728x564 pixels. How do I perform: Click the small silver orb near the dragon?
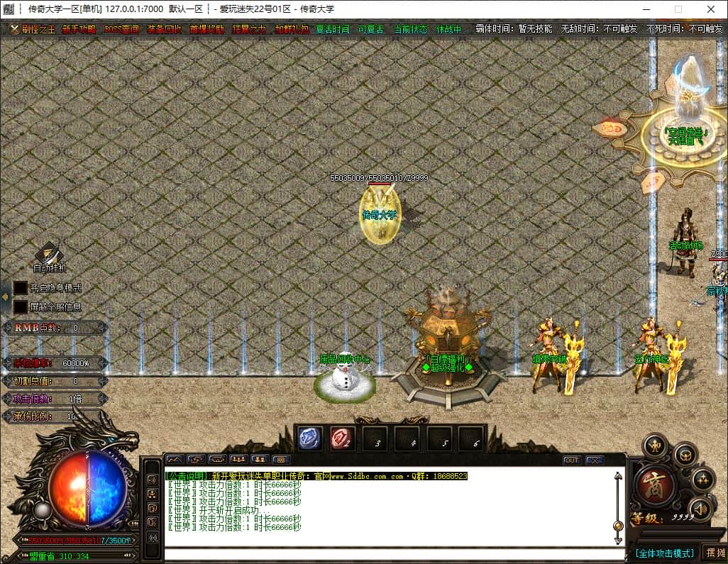pos(43,509)
